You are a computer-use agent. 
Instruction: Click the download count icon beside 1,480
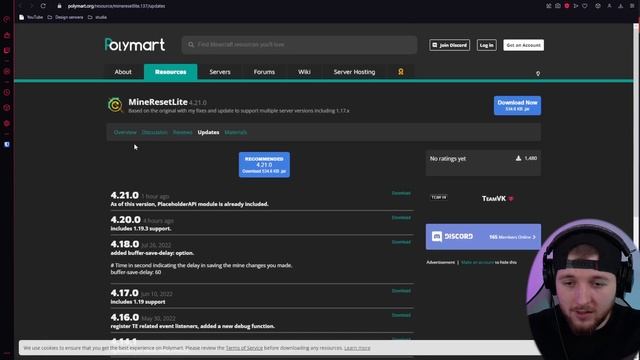coord(518,158)
